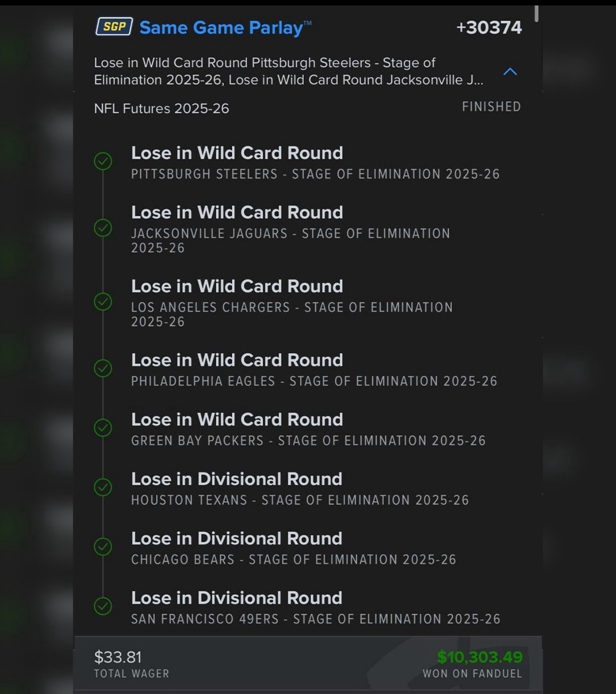
Task: Click the scrollbar thumb at top right
Action: coord(536,14)
